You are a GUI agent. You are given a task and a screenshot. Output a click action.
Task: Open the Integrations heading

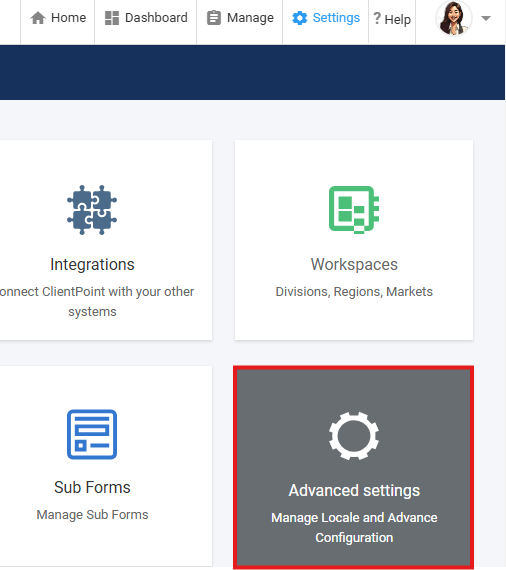point(92,264)
